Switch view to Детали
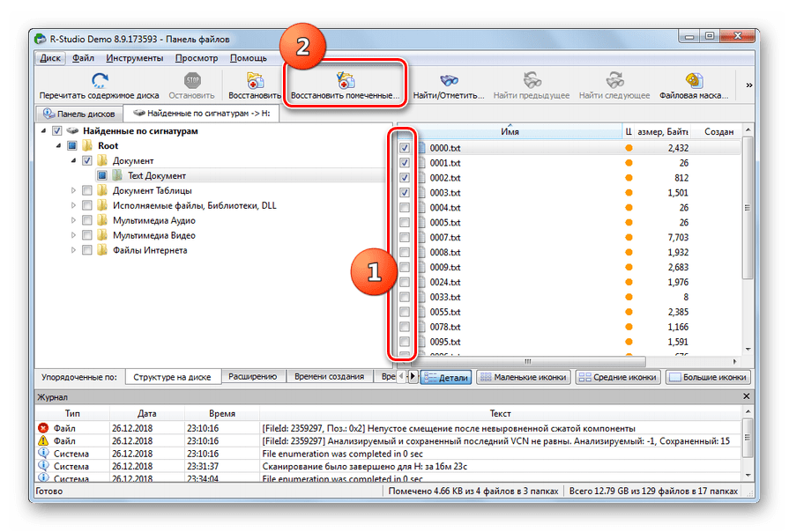This screenshot has height=532, width=789. 446,377
